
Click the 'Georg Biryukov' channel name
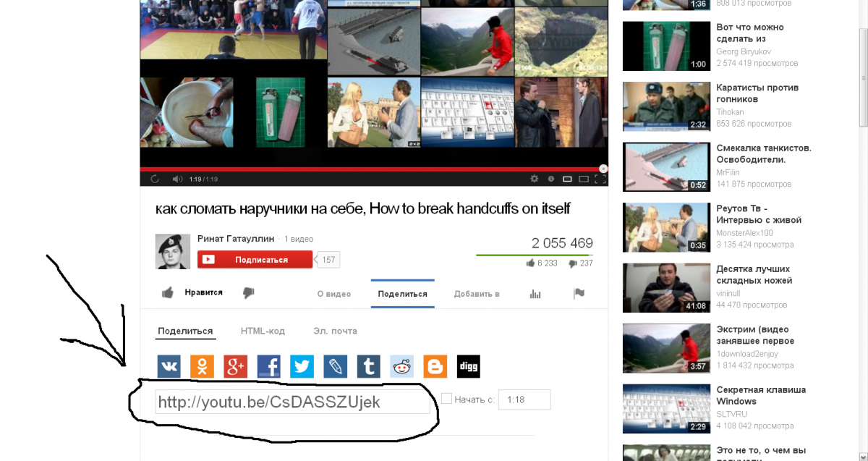(743, 52)
